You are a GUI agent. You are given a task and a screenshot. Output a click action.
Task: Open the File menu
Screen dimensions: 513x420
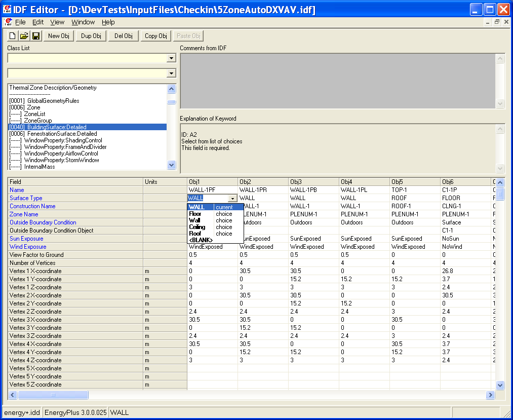coord(20,22)
